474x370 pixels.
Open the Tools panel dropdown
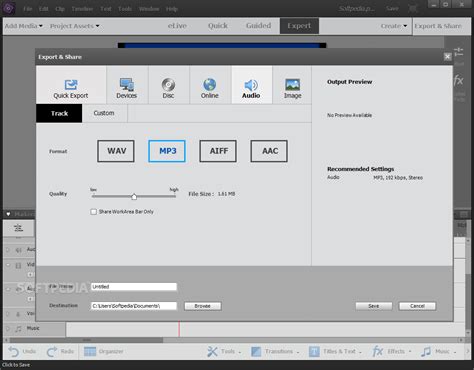click(223, 351)
